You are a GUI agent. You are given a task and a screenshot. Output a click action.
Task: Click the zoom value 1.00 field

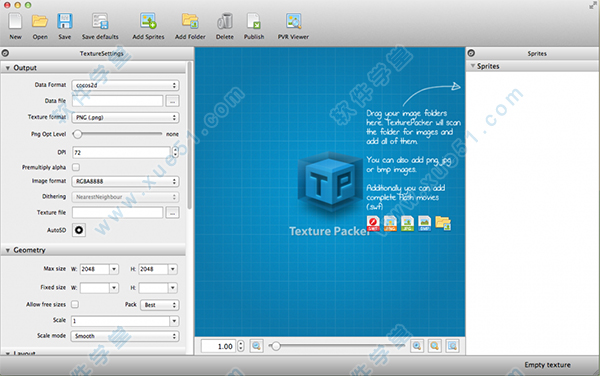coord(219,346)
